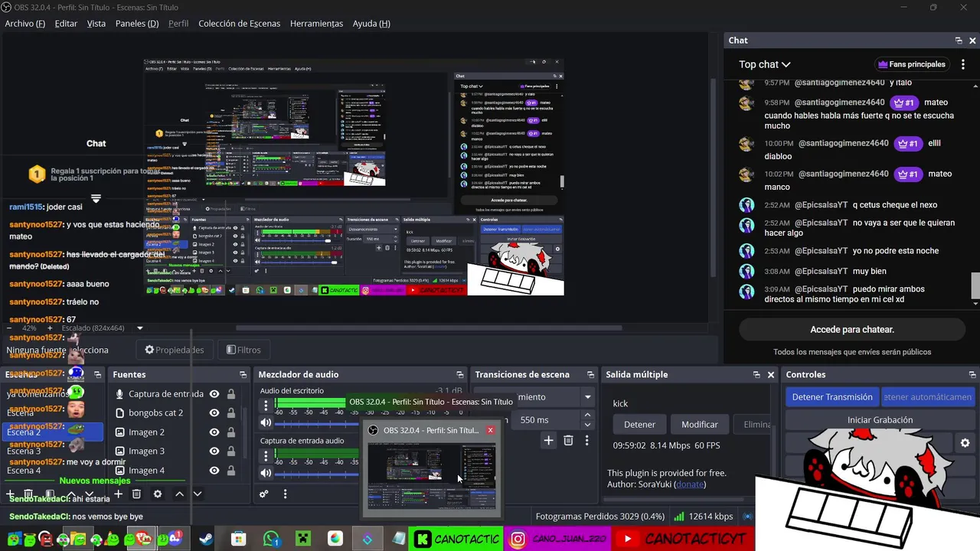Decrease transition duration with down arrow
Screen dimensions: 980x551
tap(587, 424)
